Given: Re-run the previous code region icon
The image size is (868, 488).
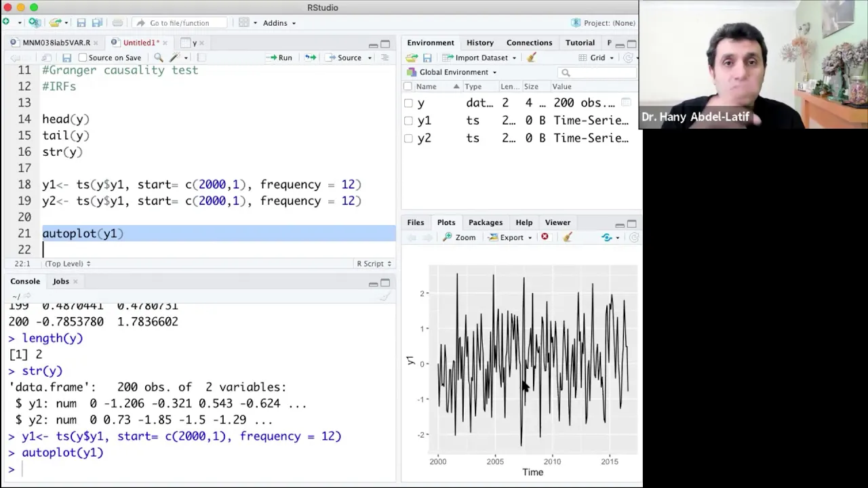Looking at the screenshot, I should [x=310, y=58].
